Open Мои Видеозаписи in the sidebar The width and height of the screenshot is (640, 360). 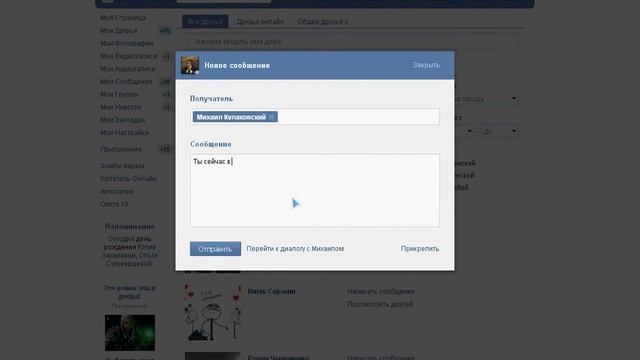tap(129, 56)
